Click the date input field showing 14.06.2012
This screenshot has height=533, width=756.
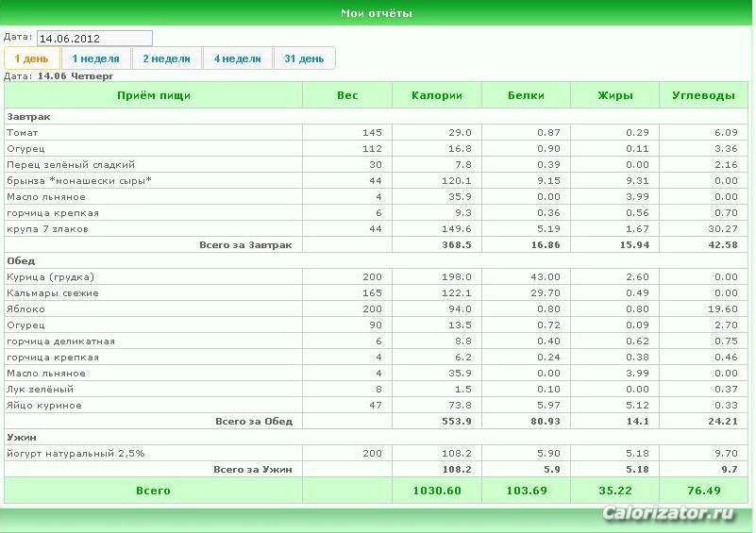pyautogui.click(x=94, y=39)
